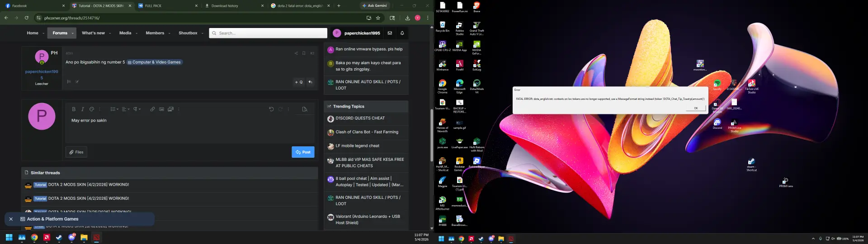
Task: Toggle bold formatting in reply editor
Action: [x=74, y=109]
